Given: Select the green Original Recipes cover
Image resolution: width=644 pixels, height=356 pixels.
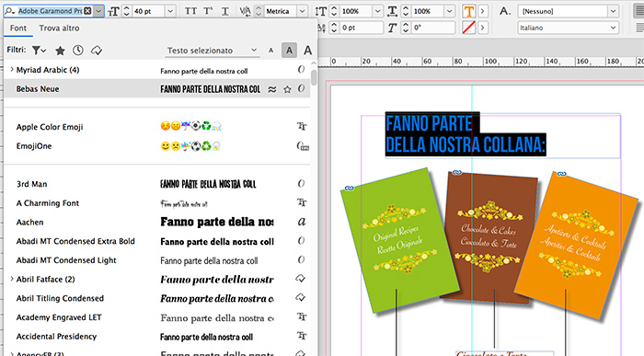Looking at the screenshot, I should pos(400,240).
